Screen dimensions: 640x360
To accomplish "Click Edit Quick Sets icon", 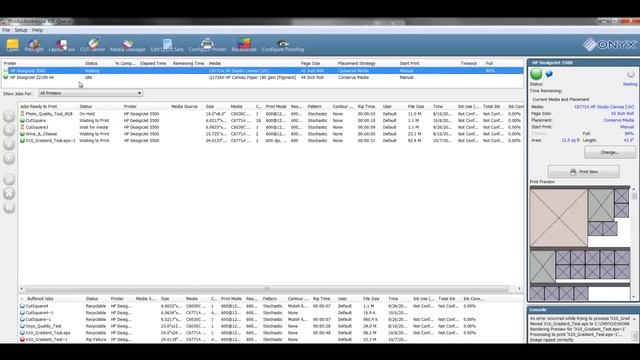I will (x=167, y=45).
